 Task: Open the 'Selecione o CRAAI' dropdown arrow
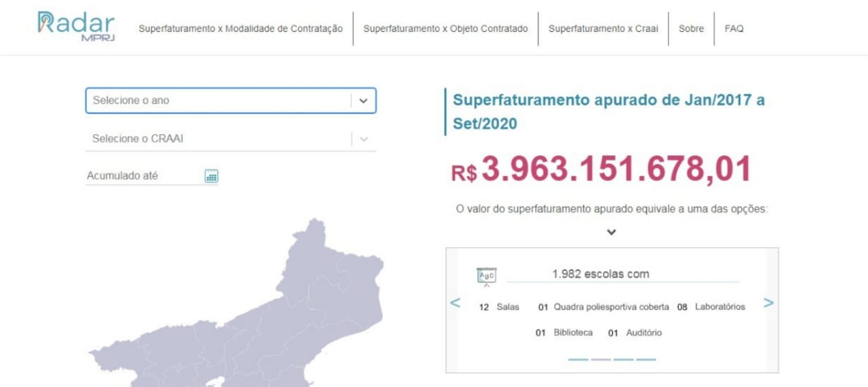pyautogui.click(x=363, y=139)
